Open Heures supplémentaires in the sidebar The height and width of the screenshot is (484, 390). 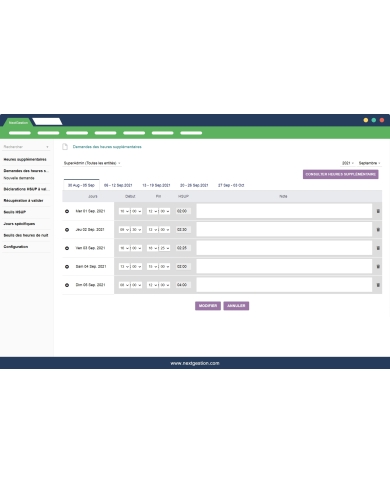(x=25, y=159)
